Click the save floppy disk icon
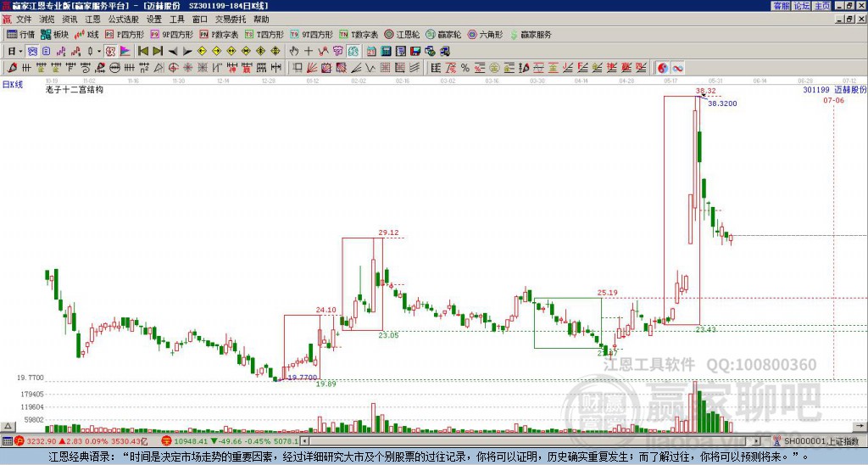The image size is (868, 465). 415,52
